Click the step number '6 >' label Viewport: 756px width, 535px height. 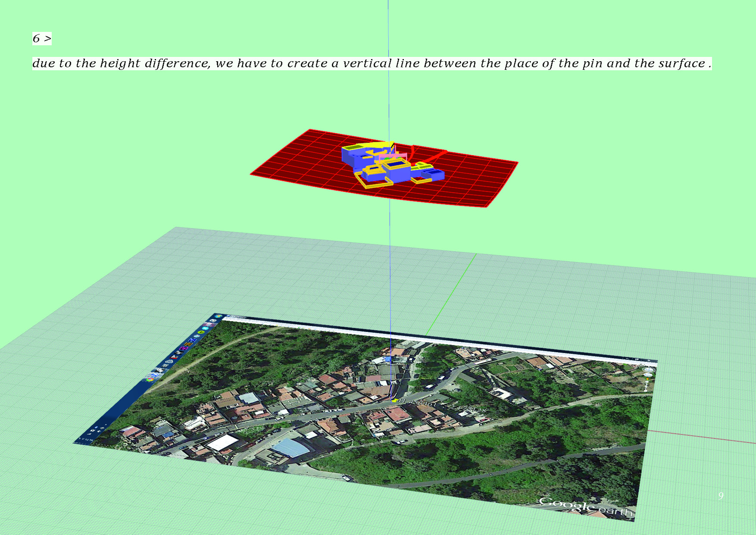tap(42, 39)
